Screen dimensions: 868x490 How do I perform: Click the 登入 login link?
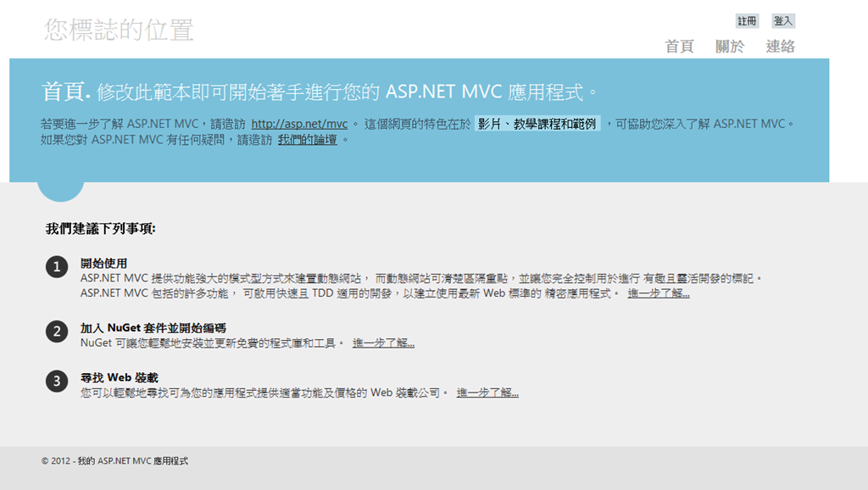pos(783,21)
